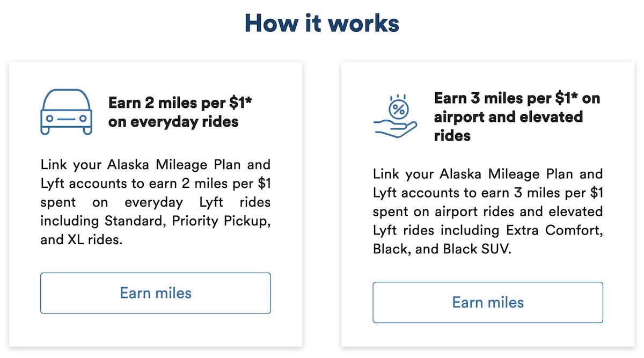Click airport and elevated in right heading

(x=508, y=116)
